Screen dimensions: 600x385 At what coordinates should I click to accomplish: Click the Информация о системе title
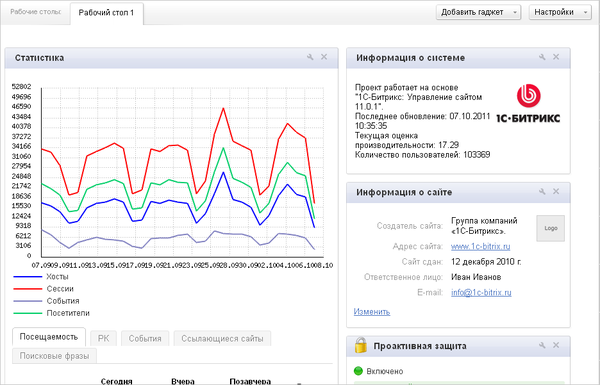[411, 58]
